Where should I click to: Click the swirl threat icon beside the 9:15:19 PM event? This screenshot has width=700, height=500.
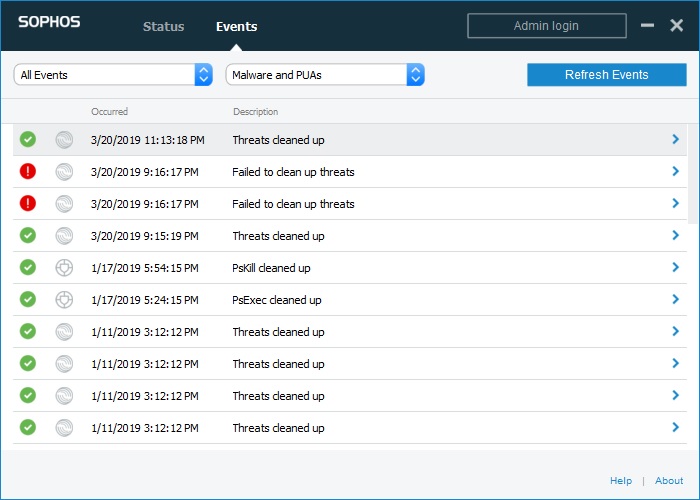coord(64,236)
